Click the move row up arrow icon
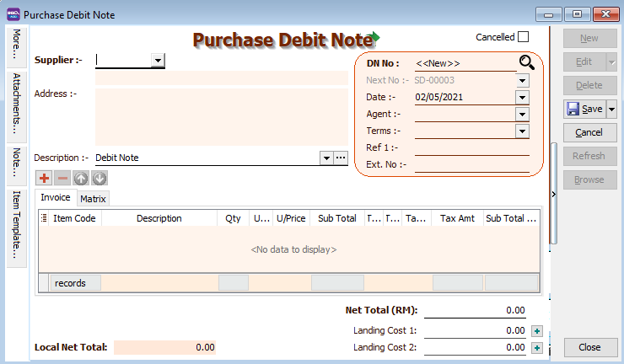624x364 pixels. point(81,178)
